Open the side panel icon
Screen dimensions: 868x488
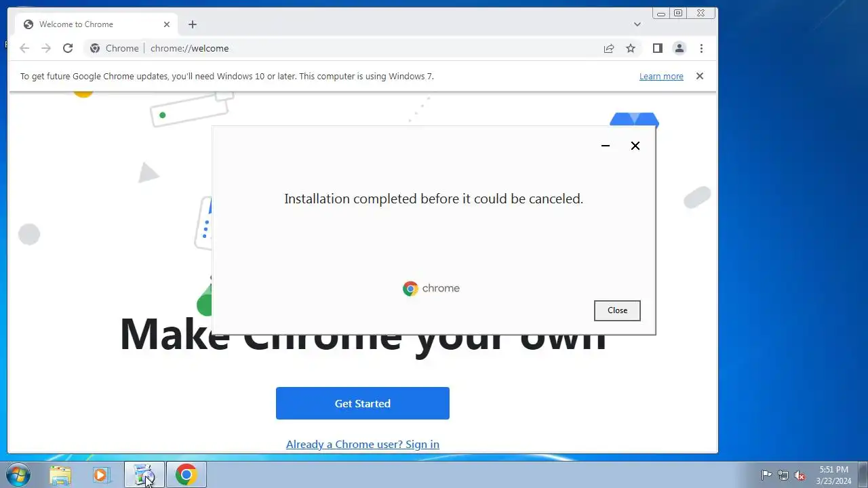click(657, 48)
